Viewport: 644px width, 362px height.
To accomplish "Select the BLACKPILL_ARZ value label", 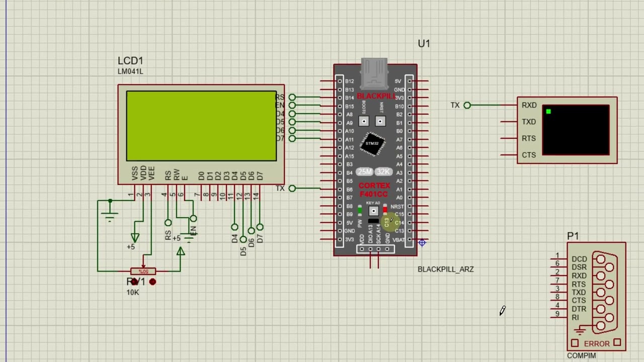I will [446, 269].
